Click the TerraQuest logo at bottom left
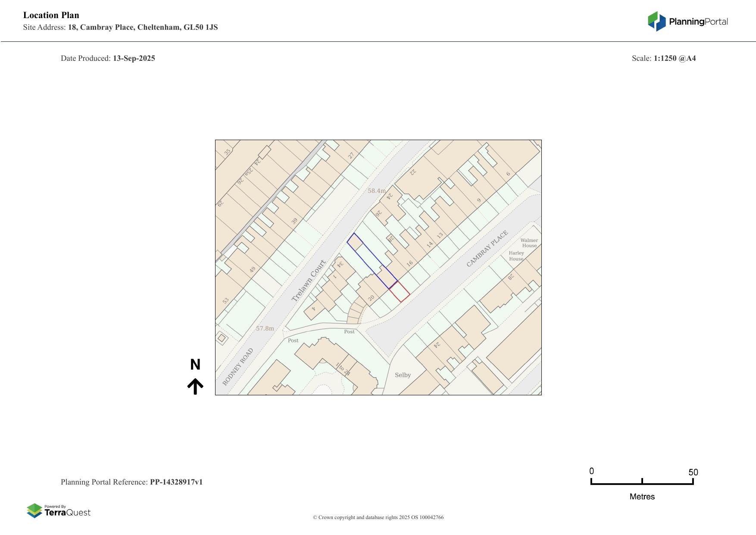756x535 pixels. pyautogui.click(x=59, y=511)
